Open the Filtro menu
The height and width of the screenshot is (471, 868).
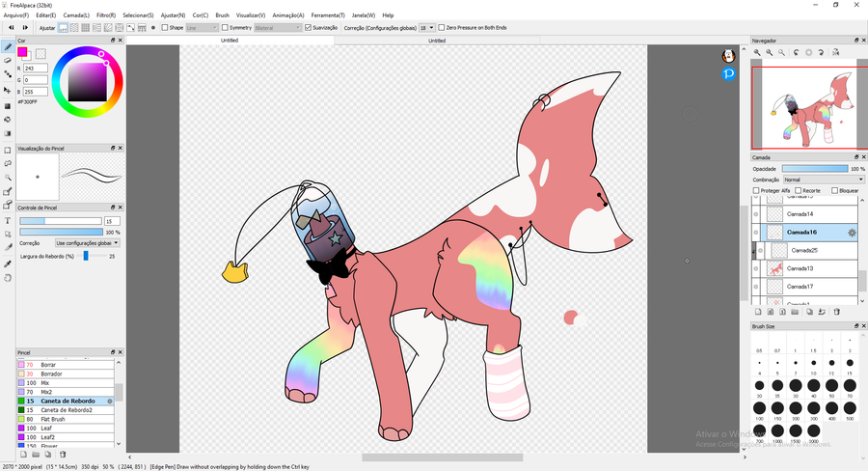(106, 15)
